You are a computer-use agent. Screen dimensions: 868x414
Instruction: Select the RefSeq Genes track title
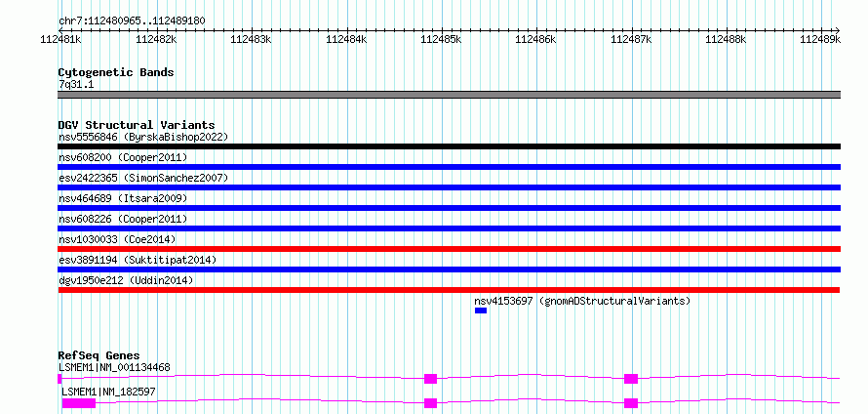point(99,355)
